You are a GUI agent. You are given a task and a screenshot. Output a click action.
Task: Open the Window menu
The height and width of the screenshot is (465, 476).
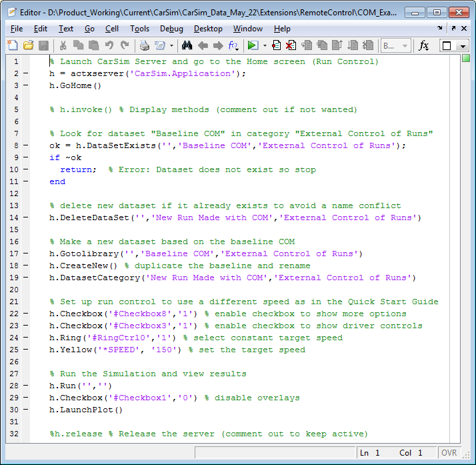coord(248,29)
